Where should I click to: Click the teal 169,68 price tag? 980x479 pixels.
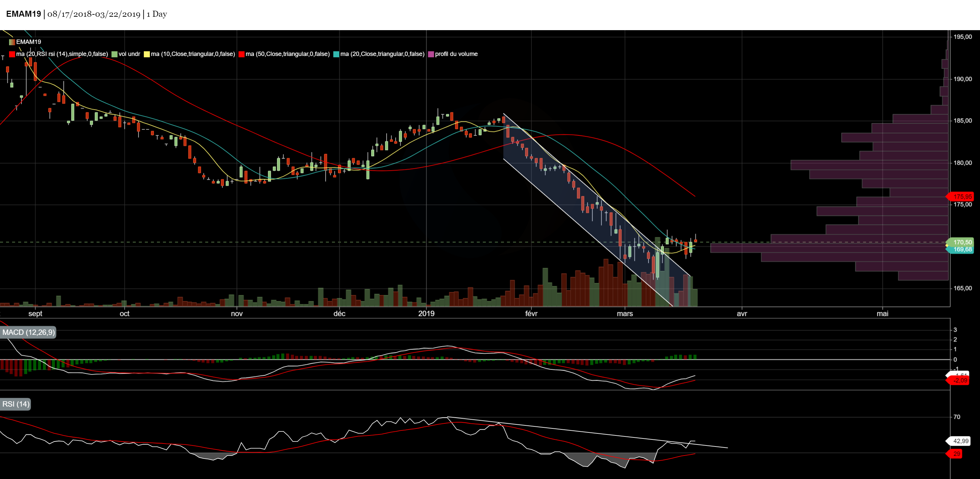pyautogui.click(x=960, y=250)
